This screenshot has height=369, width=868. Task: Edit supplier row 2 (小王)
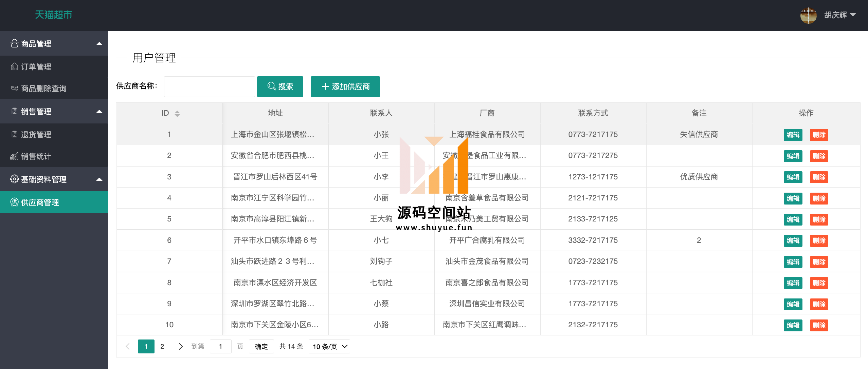click(793, 156)
